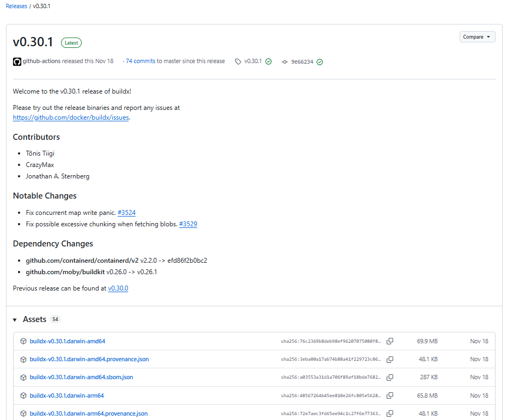Screen dimensions: 507x420
Task: Click the verified check next to commit 9e66234
Action: point(320,62)
